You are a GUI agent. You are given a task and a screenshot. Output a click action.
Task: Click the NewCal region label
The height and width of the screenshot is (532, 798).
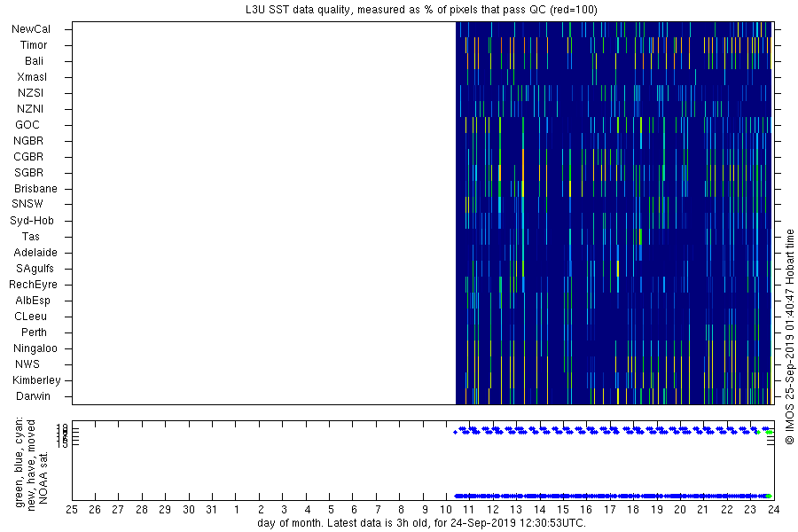pos(31,29)
